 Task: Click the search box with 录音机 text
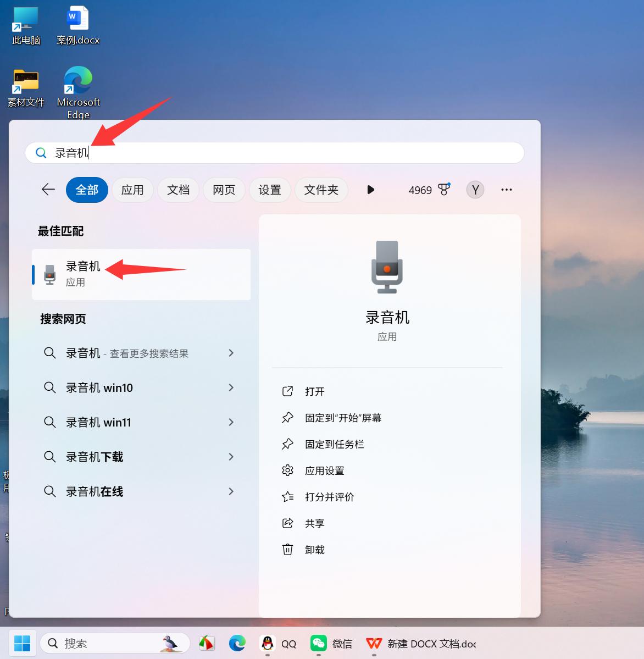click(275, 153)
